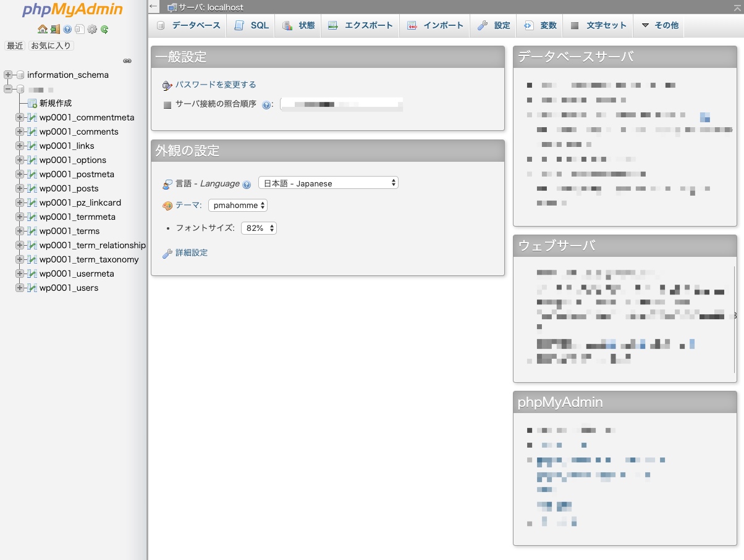The image size is (744, 560).
Task: Open help icon beside 言語 - Language
Action: (247, 184)
